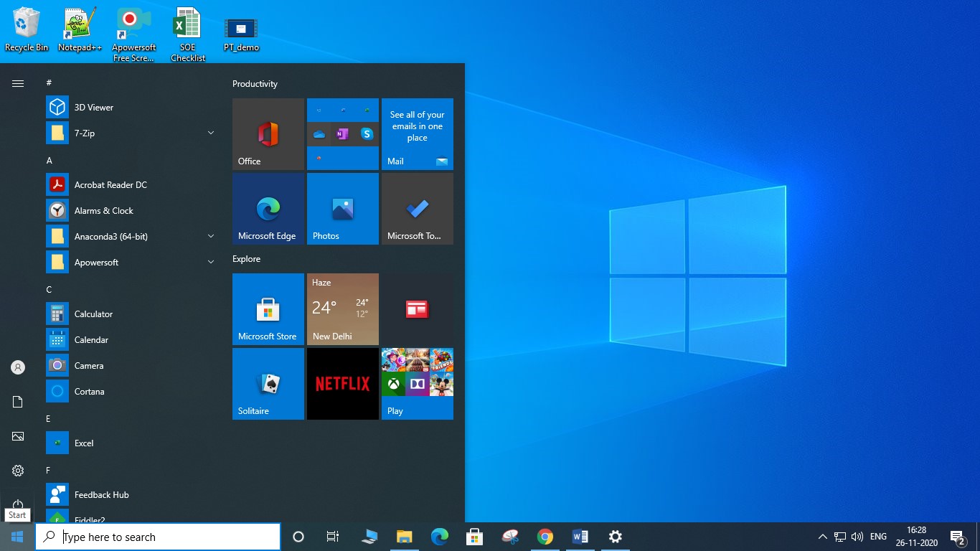Open the Mail tile

click(x=418, y=134)
